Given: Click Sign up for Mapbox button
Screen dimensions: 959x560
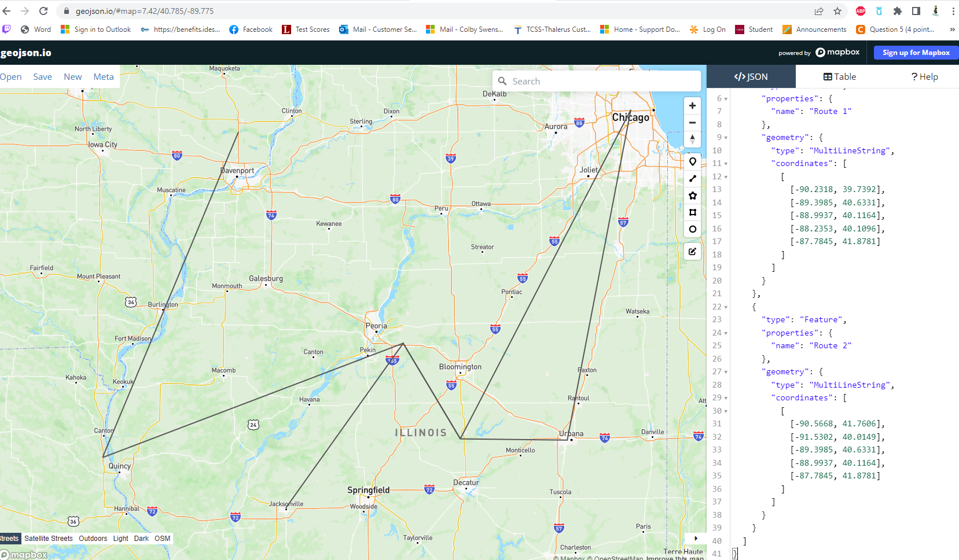Looking at the screenshot, I should [916, 53].
